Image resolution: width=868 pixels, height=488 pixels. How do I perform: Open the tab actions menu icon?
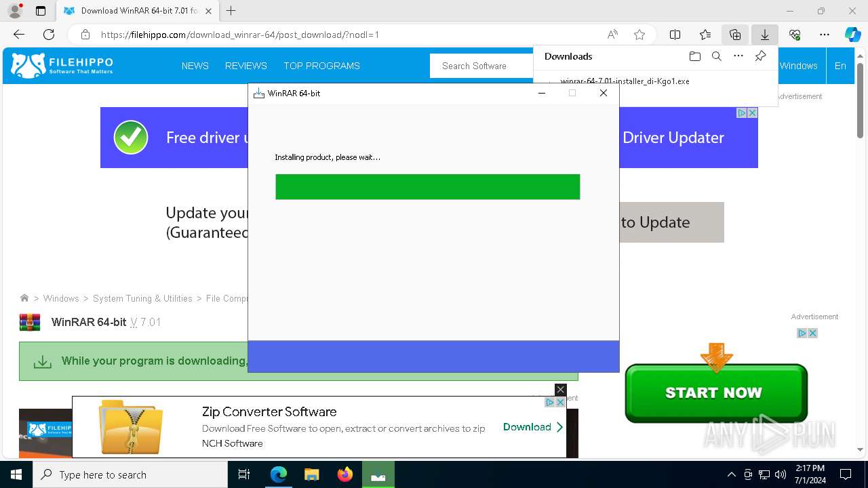coord(41,11)
